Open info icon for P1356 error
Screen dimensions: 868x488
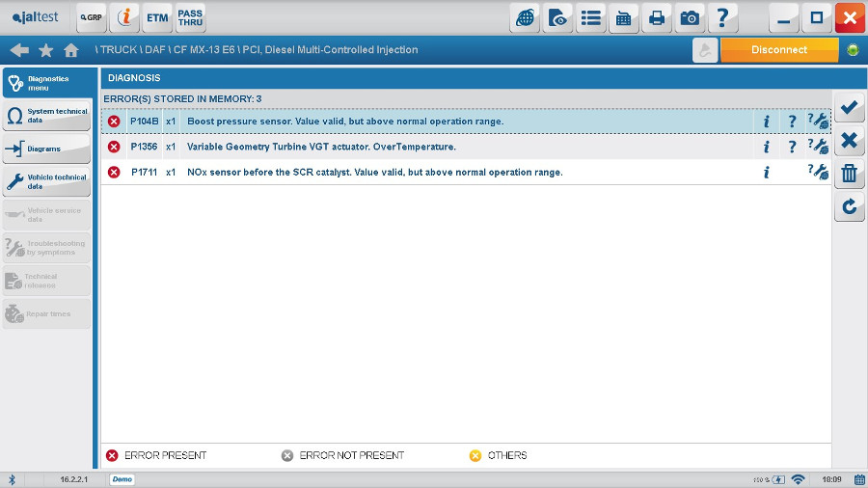point(767,147)
